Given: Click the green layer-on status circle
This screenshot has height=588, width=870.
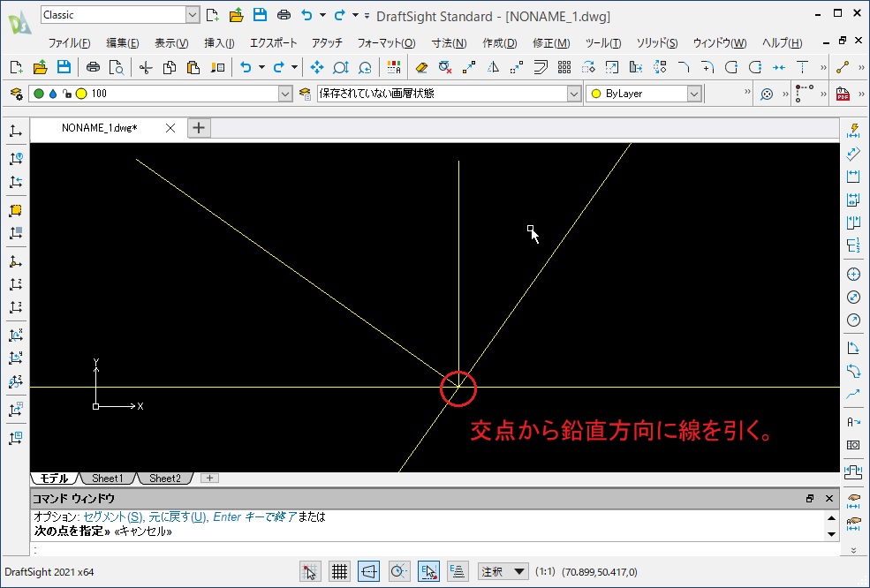Looking at the screenshot, I should [38, 94].
